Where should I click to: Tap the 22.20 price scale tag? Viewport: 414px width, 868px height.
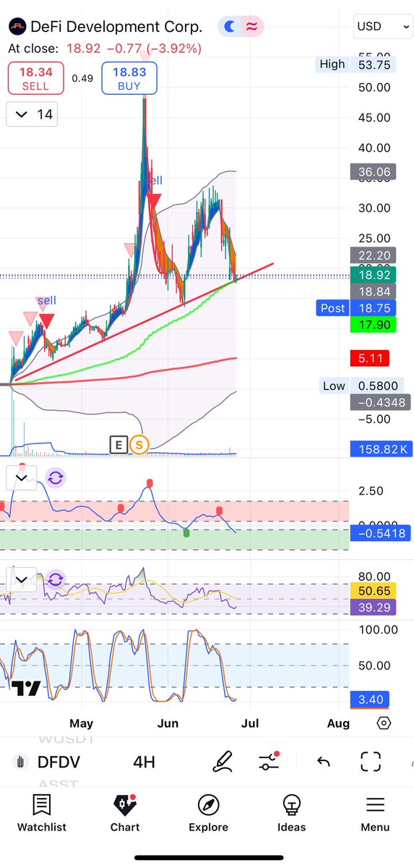pyautogui.click(x=373, y=255)
